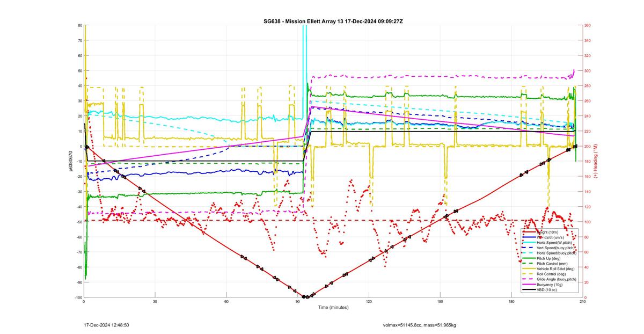
Task: Click the 'p6380670' left axis label
Action: pyautogui.click(x=70, y=161)
